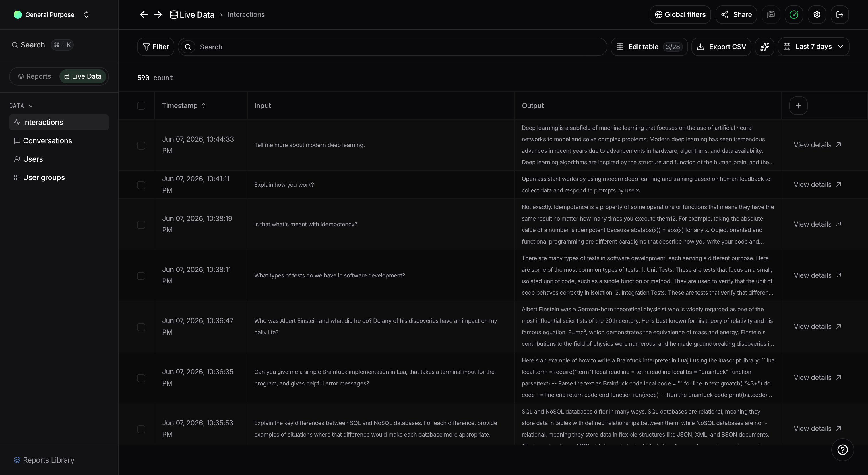
Task: View details for the SQL and NoSQL row
Action: click(817, 428)
